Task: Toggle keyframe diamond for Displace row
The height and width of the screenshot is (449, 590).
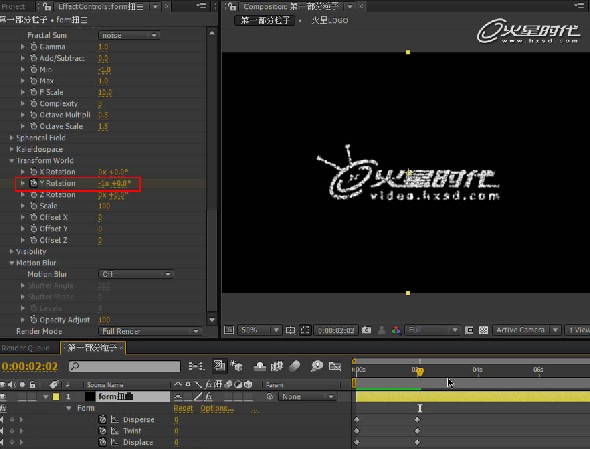Action: (x=12, y=442)
